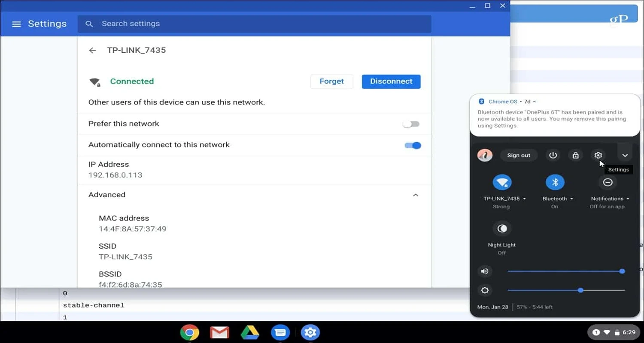The image size is (644, 343).
Task: Toggle the Wi-Fi round icon
Action: (x=501, y=182)
